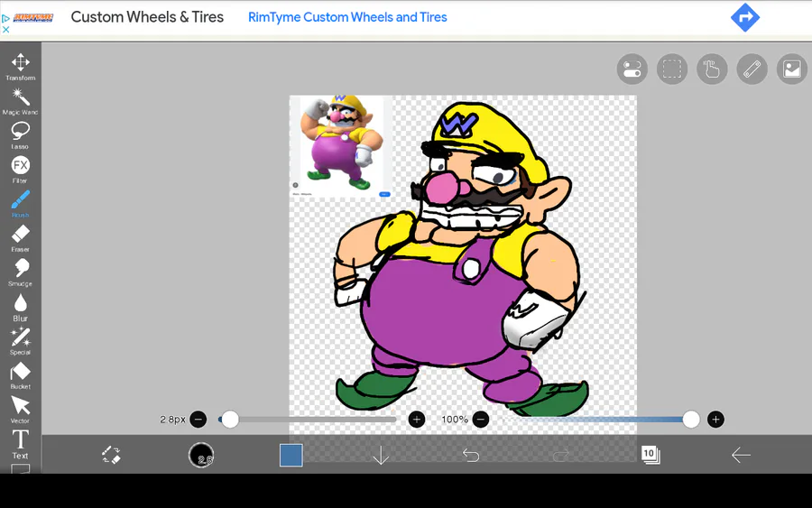Tap the down arrow to hide toolbar

[x=381, y=455]
